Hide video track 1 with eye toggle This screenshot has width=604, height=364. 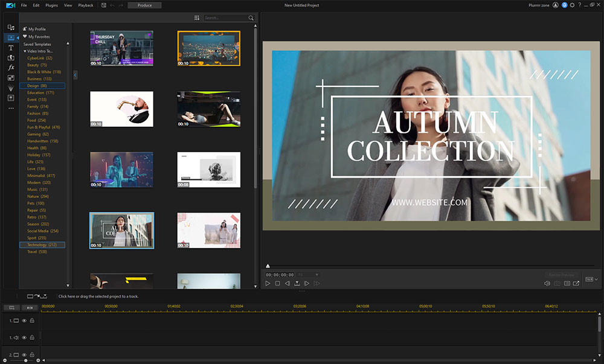[x=24, y=321]
